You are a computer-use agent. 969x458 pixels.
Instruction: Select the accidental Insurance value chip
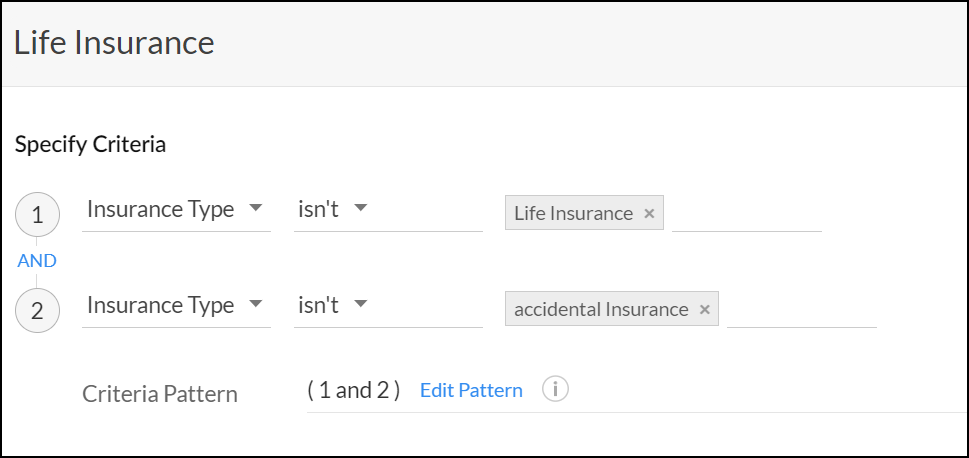[600, 310]
